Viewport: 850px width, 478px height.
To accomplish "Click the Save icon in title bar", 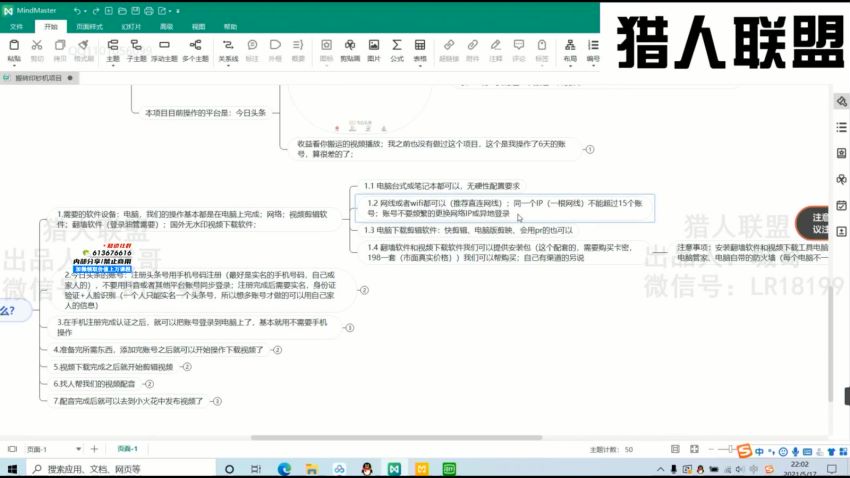I will pyautogui.click(x=136, y=11).
